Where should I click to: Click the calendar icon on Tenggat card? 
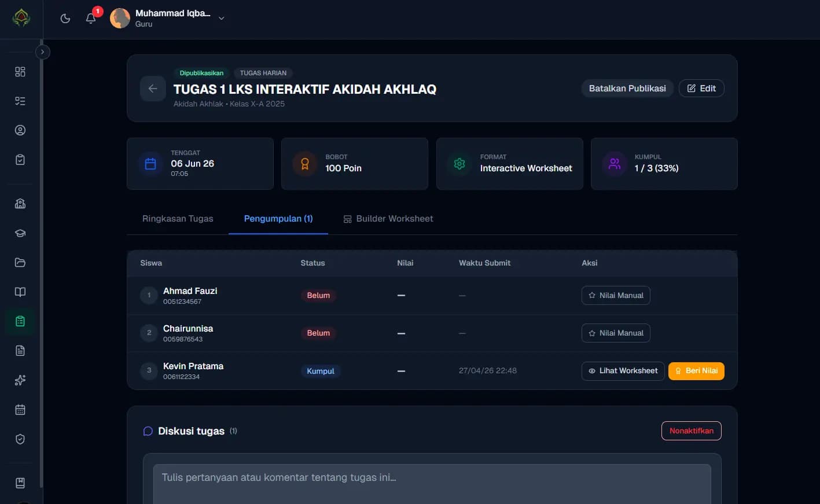(150, 164)
